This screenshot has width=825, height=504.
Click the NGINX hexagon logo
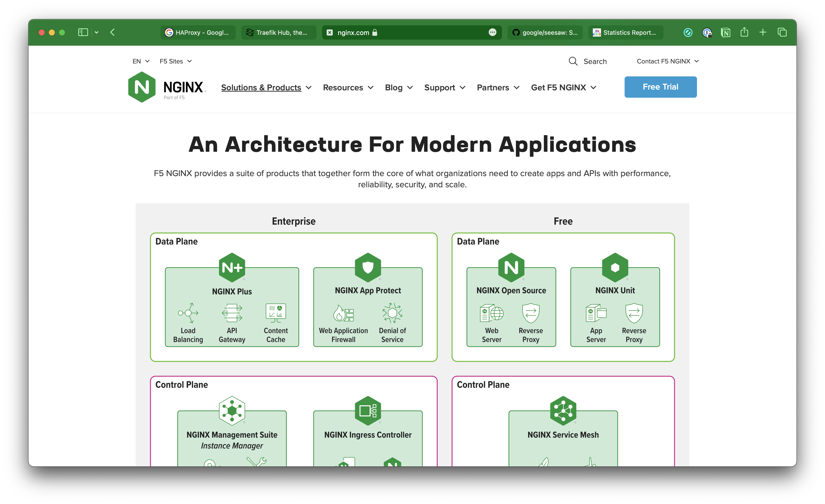[x=142, y=87]
